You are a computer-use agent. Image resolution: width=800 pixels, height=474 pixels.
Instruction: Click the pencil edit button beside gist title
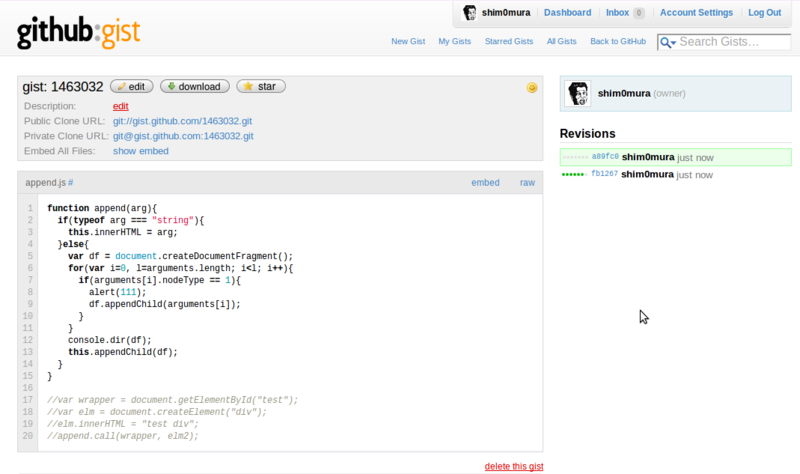coord(132,87)
